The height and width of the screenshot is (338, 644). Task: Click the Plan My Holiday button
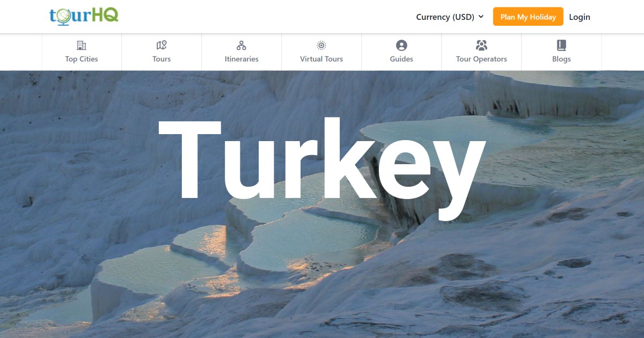[x=528, y=17]
